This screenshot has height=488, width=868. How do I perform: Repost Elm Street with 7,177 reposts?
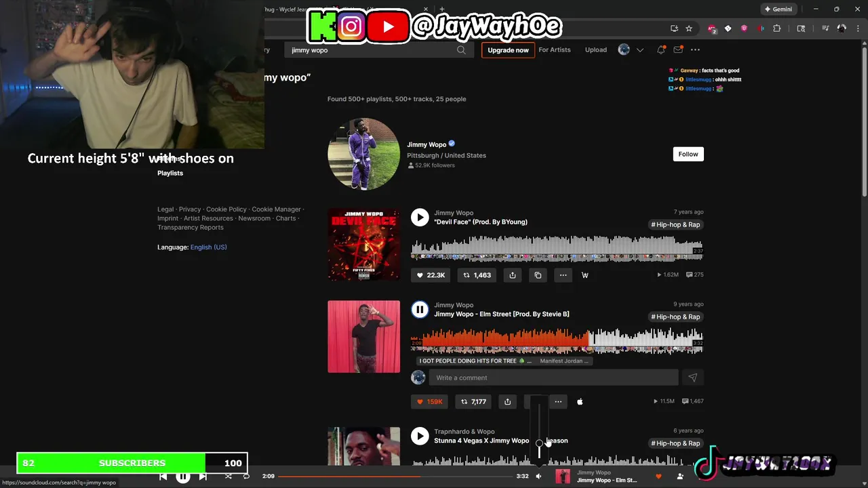(473, 401)
